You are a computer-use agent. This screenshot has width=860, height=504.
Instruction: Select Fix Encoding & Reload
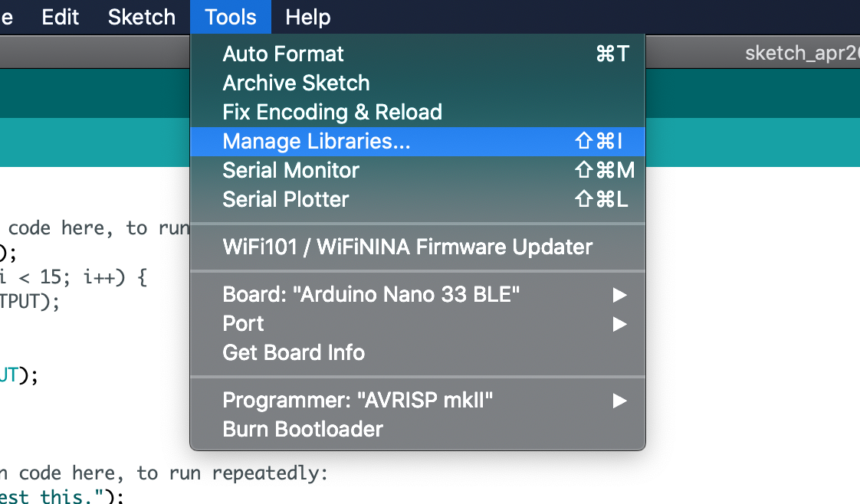pyautogui.click(x=332, y=112)
